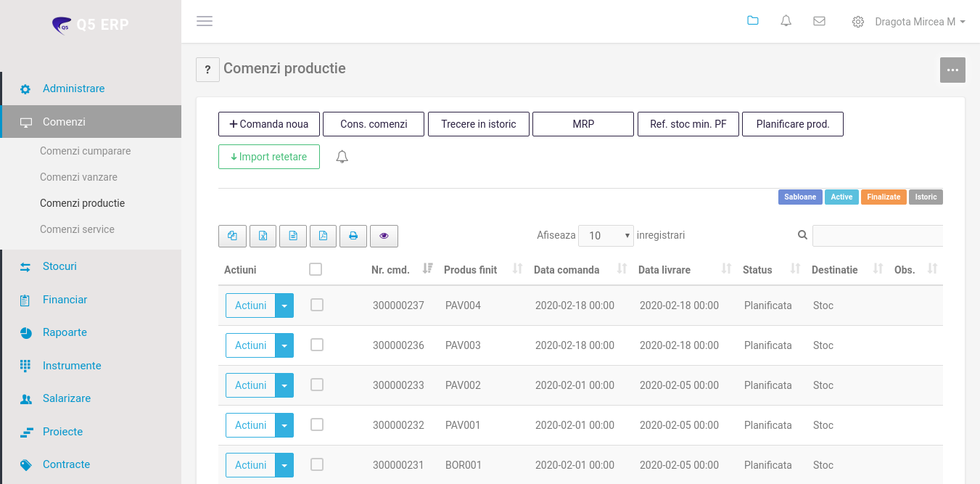Copy table data with the copy icon
The height and width of the screenshot is (484, 980).
pos(232,236)
